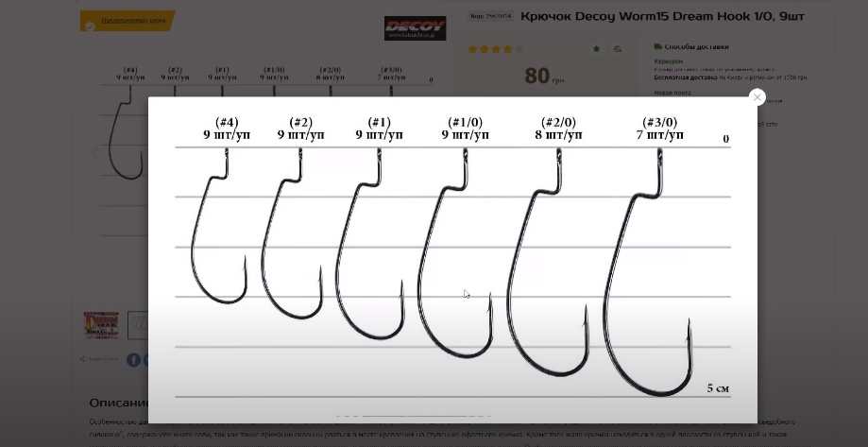The image size is (868, 447).
Task: Click the green favorites star icon
Action: pyautogui.click(x=596, y=49)
